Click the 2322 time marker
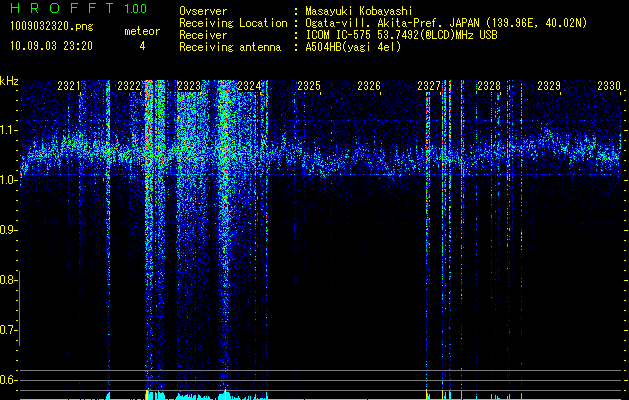629x400 pixels. click(129, 85)
